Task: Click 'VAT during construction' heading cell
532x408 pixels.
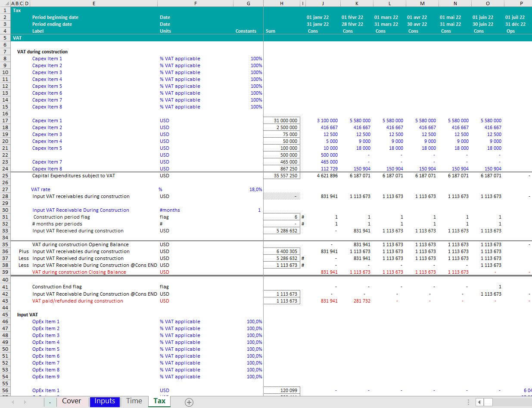Action: (42, 52)
